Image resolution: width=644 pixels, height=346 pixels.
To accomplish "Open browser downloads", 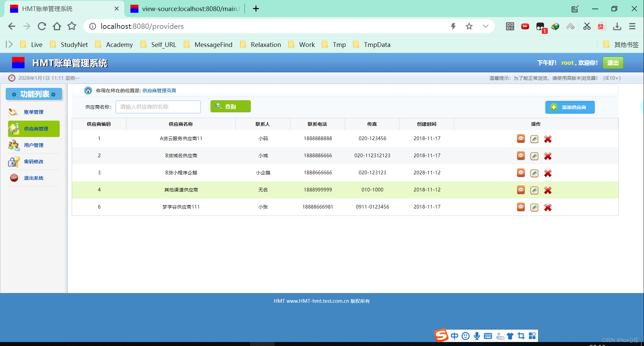I will point(617,26).
